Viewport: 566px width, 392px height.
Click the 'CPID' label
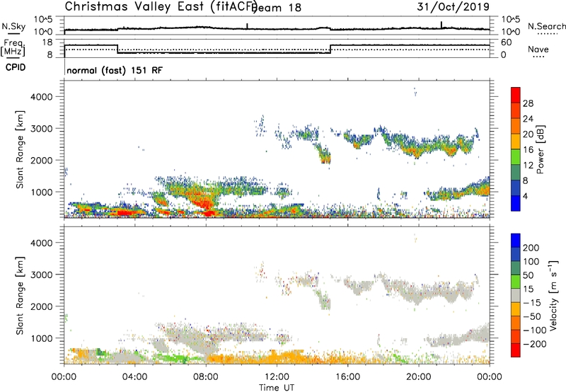16,67
